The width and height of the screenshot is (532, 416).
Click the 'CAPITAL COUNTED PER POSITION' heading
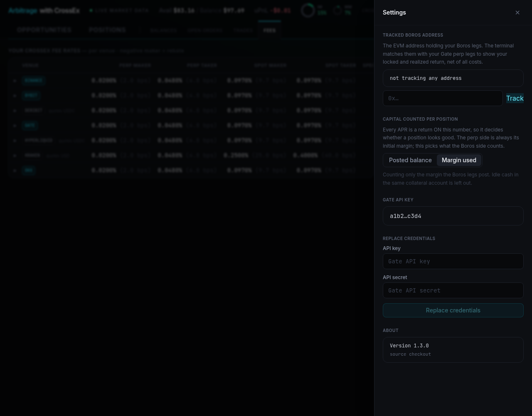click(x=420, y=119)
